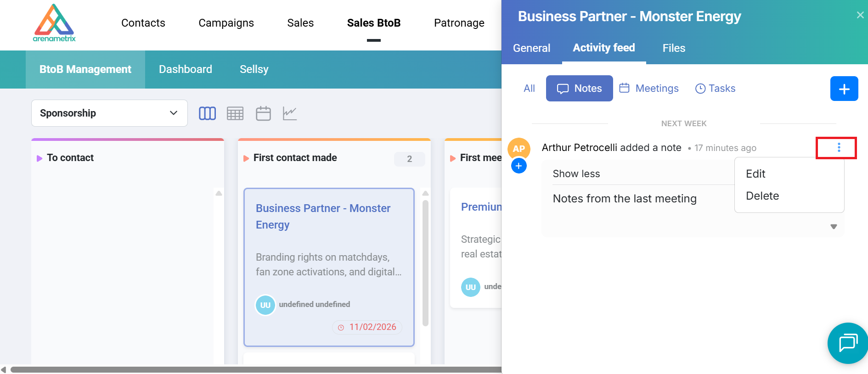The image size is (868, 374).
Task: Filter activity feed by Meetings
Action: tap(649, 89)
